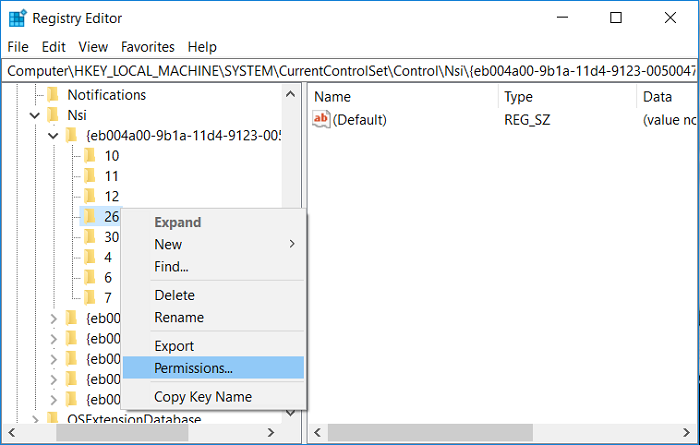Open the Favorites menu
Image resolution: width=700 pixels, height=445 pixels.
click(x=148, y=47)
